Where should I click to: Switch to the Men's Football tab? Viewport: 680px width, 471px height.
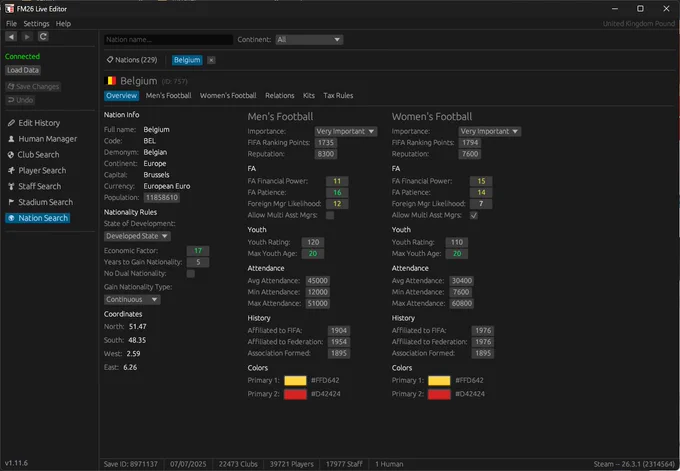coord(169,96)
